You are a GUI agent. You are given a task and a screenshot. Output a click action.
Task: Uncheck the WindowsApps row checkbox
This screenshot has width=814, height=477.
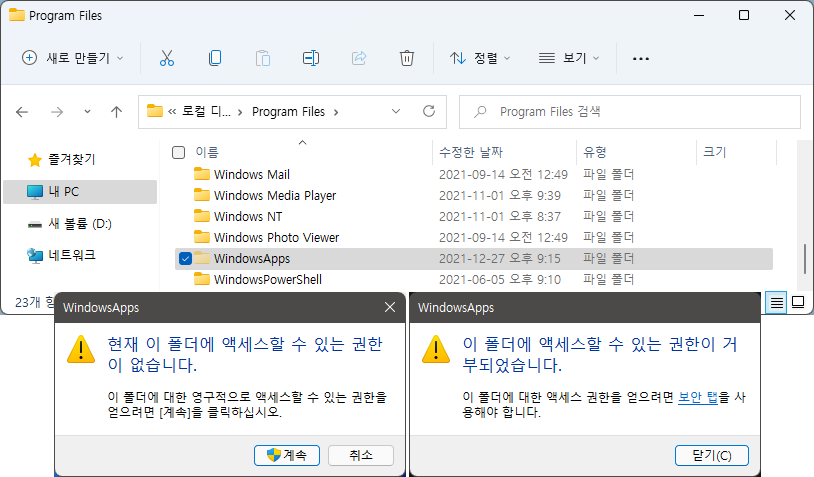pyautogui.click(x=185, y=258)
